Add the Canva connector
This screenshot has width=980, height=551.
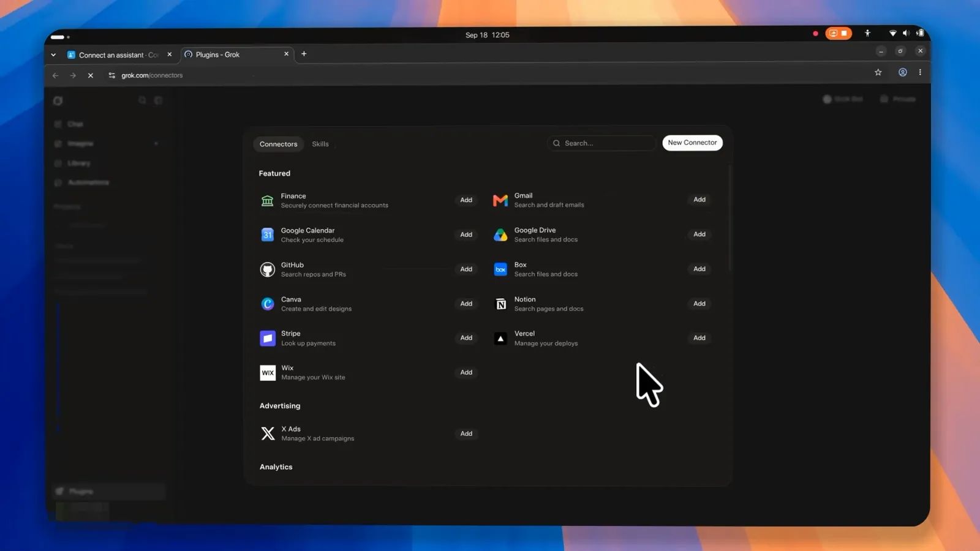pyautogui.click(x=466, y=304)
